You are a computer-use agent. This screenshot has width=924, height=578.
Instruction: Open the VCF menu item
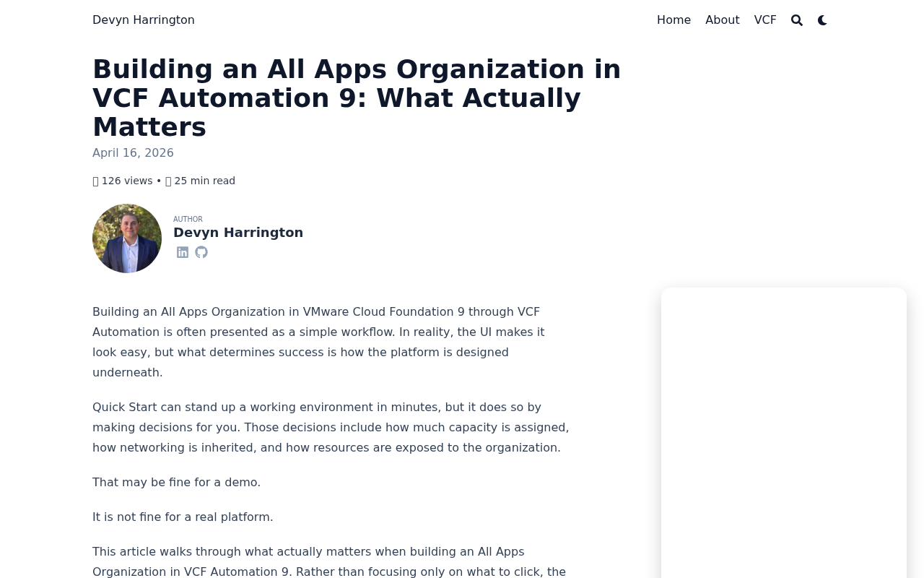point(765,20)
